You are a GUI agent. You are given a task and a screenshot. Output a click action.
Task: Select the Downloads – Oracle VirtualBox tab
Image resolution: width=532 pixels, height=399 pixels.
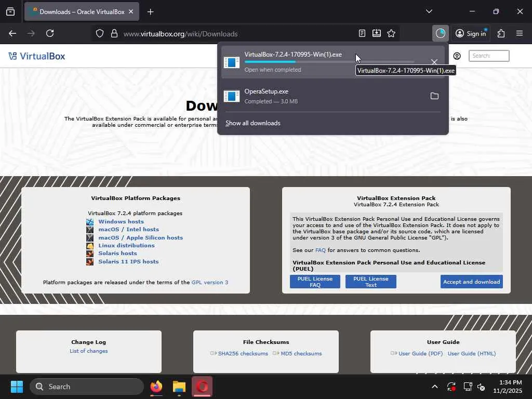pyautogui.click(x=82, y=12)
